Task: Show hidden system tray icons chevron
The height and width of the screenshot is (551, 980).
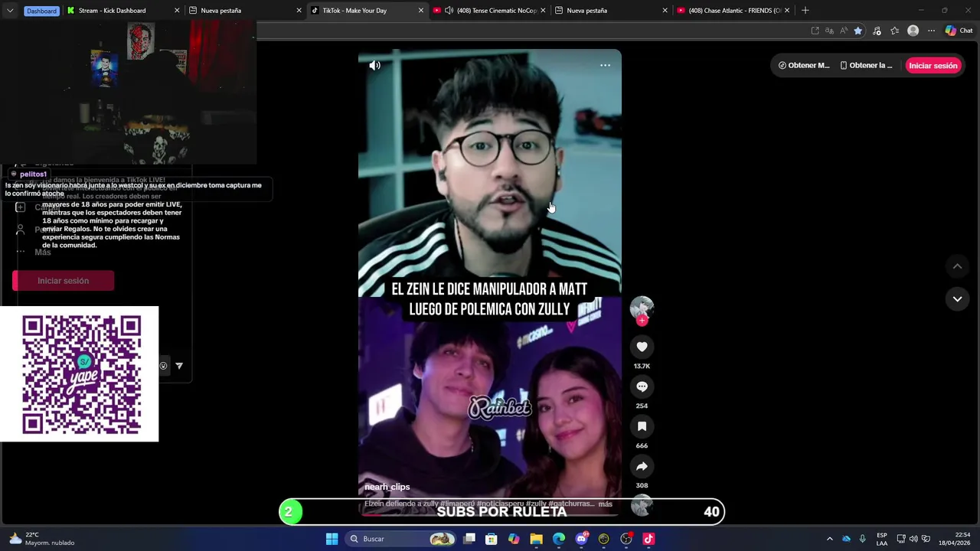Action: [x=829, y=539]
